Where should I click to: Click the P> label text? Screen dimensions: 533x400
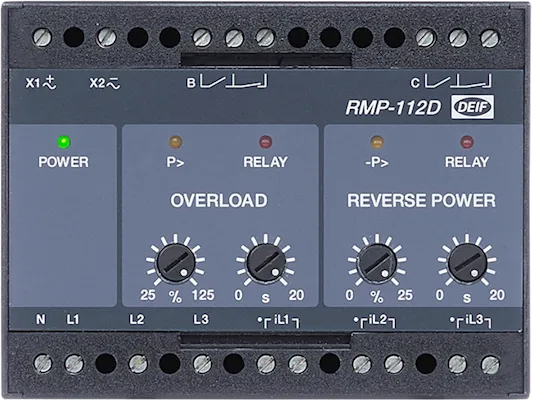pos(175,162)
